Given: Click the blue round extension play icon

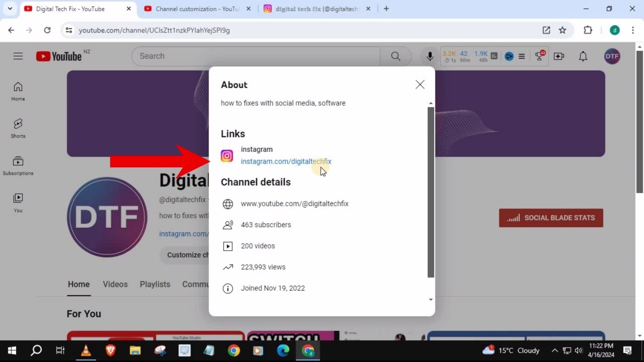Looking at the screenshot, I should (x=509, y=56).
